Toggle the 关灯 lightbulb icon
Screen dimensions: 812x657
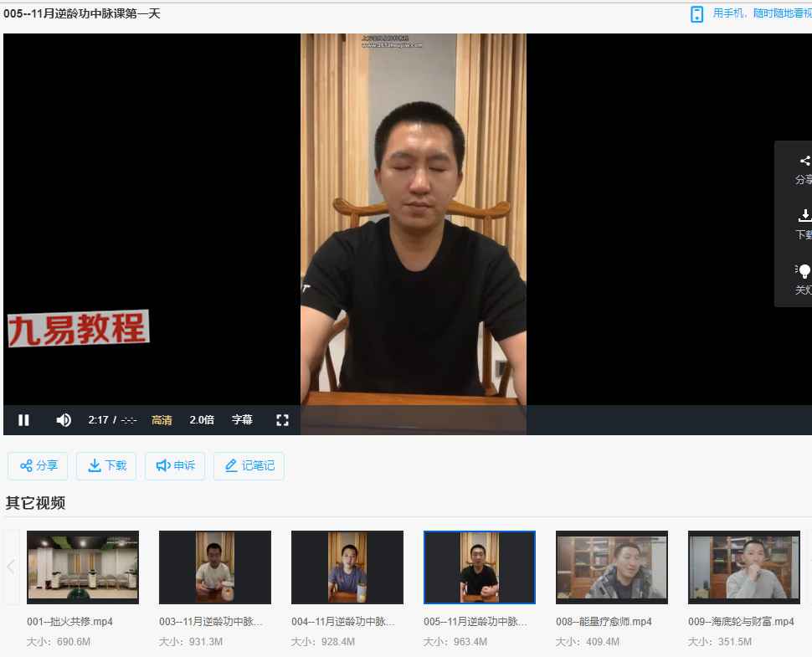point(804,271)
